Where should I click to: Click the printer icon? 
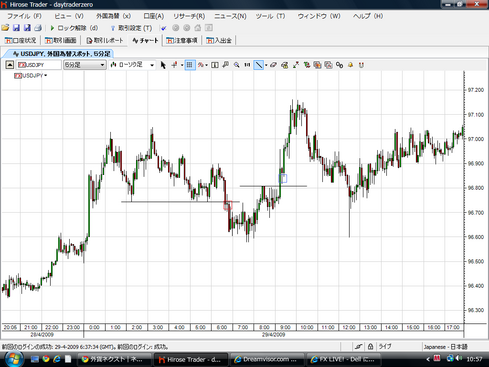click(x=38, y=28)
